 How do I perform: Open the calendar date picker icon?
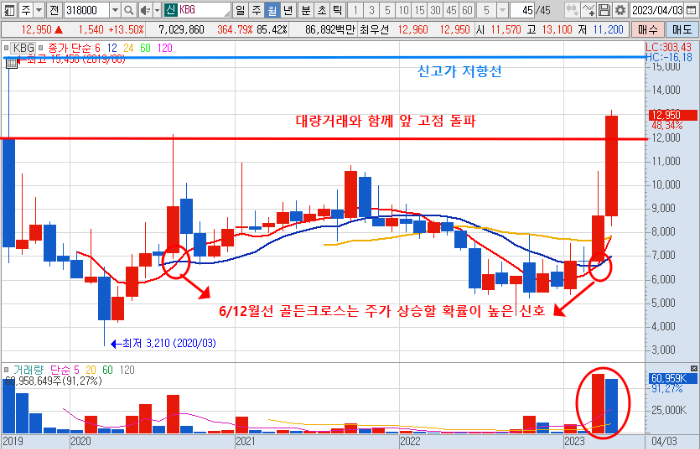691,10
